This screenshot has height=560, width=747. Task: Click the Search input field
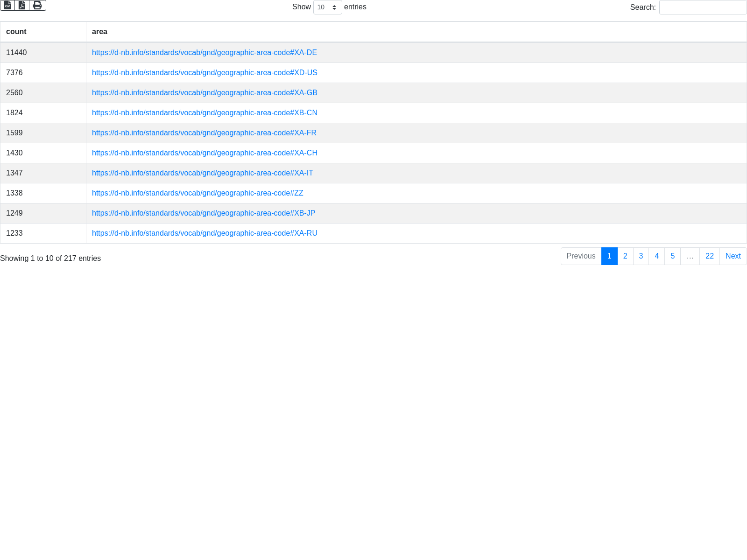pos(703,7)
